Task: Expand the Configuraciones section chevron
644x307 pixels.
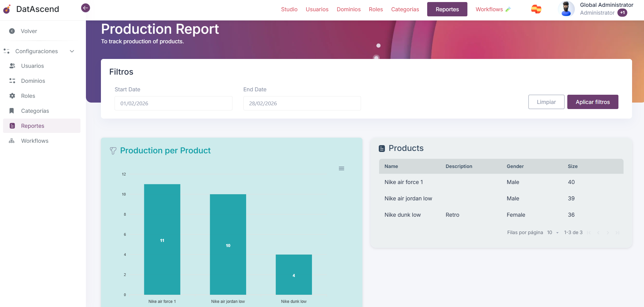Action: coord(72,51)
